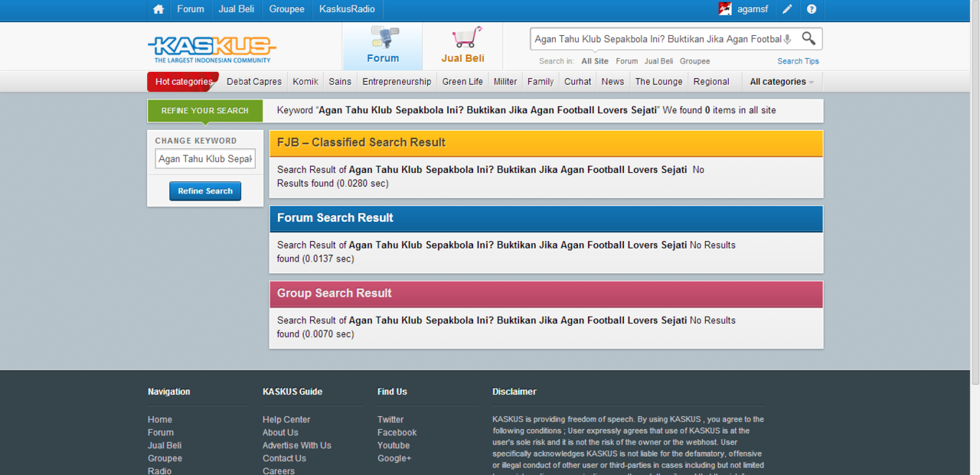The image size is (980, 475).
Task: Open Facebook link under Find Us
Action: coord(397,433)
